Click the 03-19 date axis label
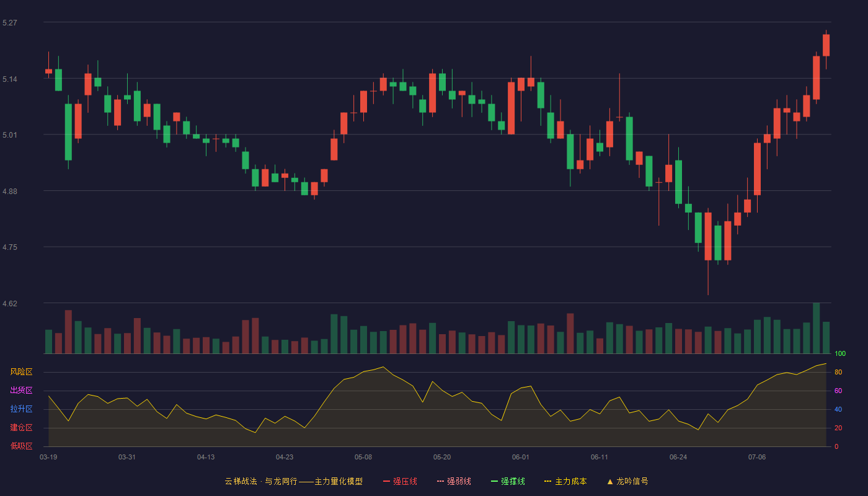The width and height of the screenshot is (868, 496). point(48,457)
